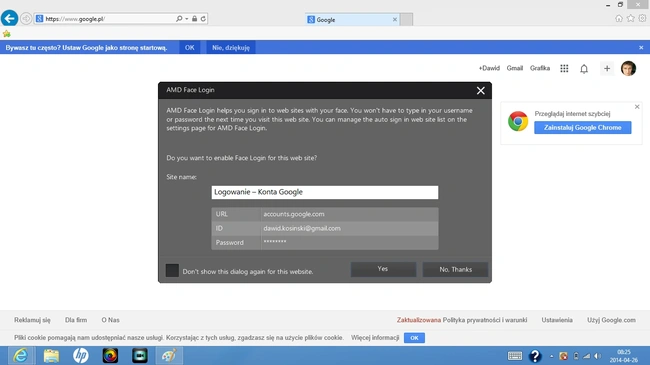Click 'Zainstaluj Google Chrome' button
This screenshot has width=650, height=365.
click(x=582, y=127)
